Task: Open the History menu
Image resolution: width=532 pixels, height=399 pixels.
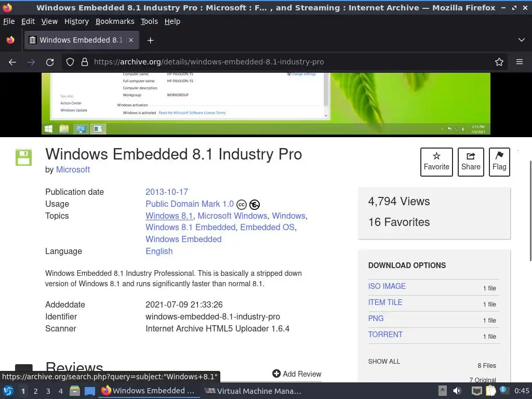Action: 76,21
